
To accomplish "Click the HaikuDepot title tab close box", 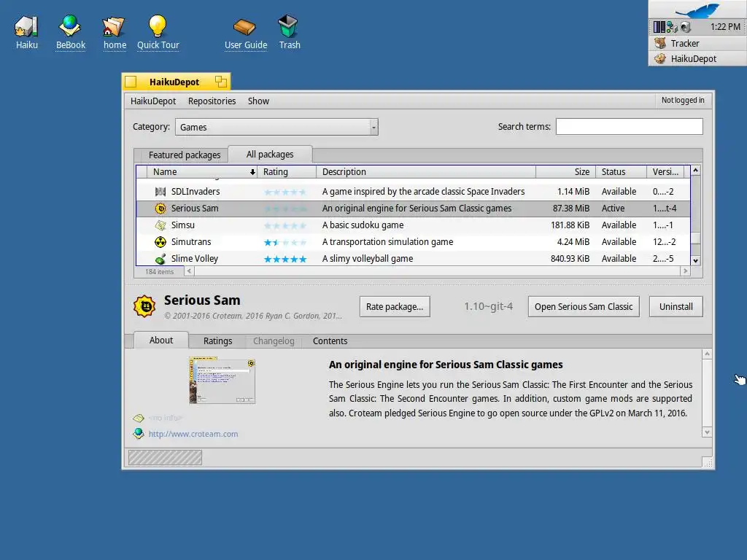I will pos(131,82).
